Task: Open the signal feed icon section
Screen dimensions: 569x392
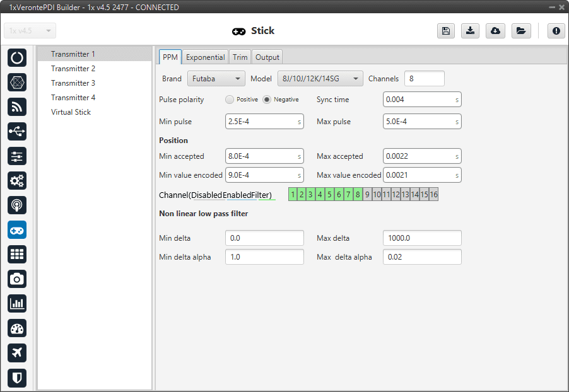Action: click(x=17, y=107)
